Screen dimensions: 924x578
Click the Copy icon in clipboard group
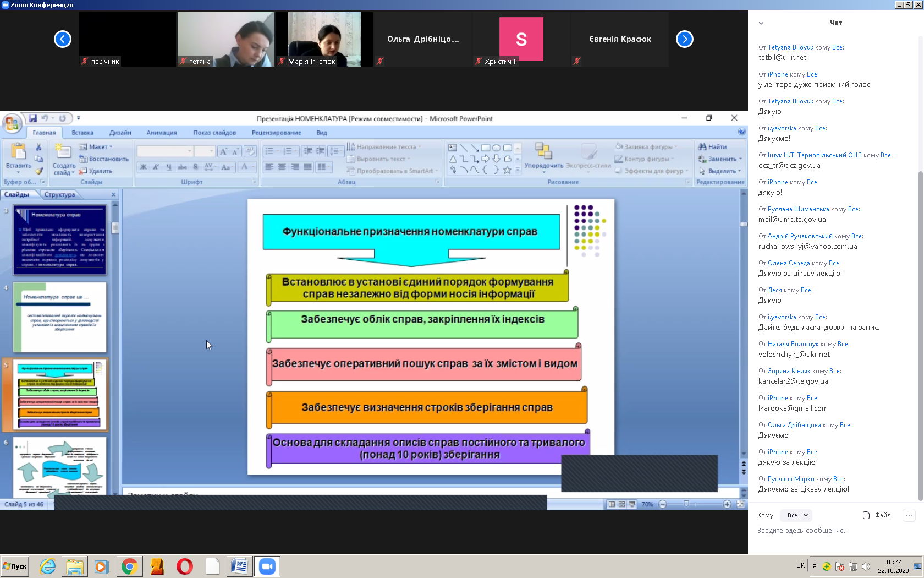tap(38, 159)
